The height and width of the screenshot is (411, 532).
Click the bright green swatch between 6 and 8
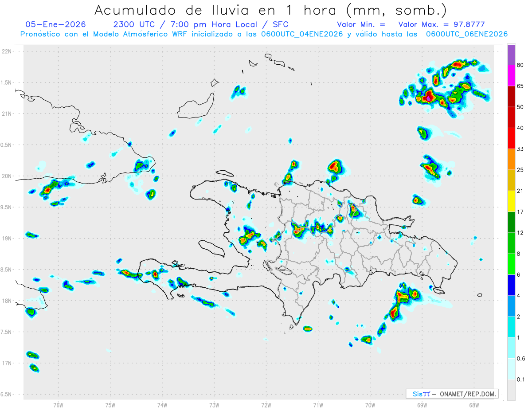click(511, 264)
